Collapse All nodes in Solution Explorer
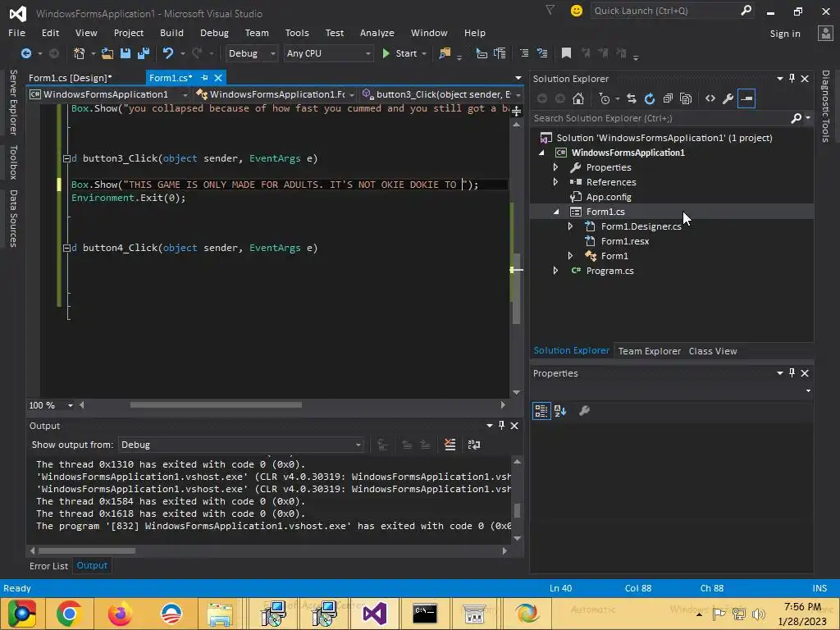 [668, 98]
